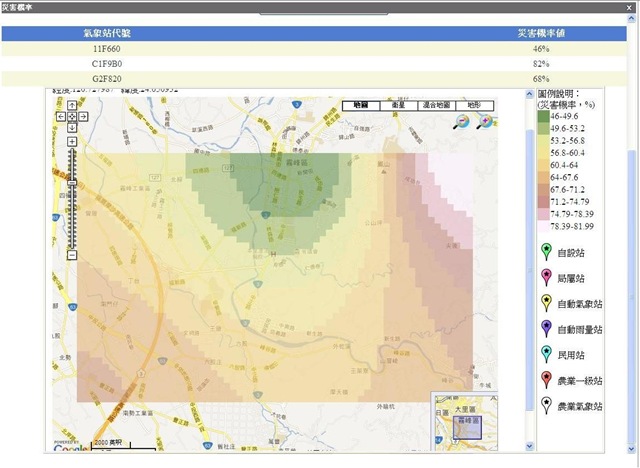This screenshot has width=640, height=468.
Task: Click the map zoom-out minus button
Action: 72,255
